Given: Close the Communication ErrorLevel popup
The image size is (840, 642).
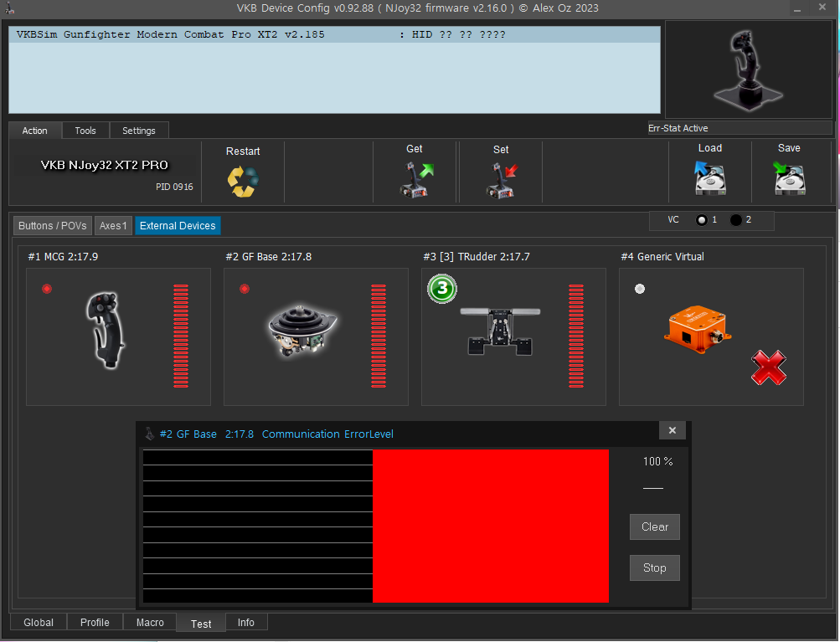Looking at the screenshot, I should pos(673,430).
